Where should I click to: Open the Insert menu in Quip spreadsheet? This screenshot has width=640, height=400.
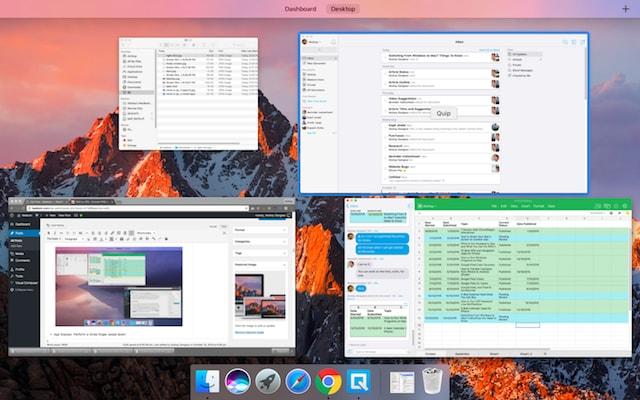(525, 206)
